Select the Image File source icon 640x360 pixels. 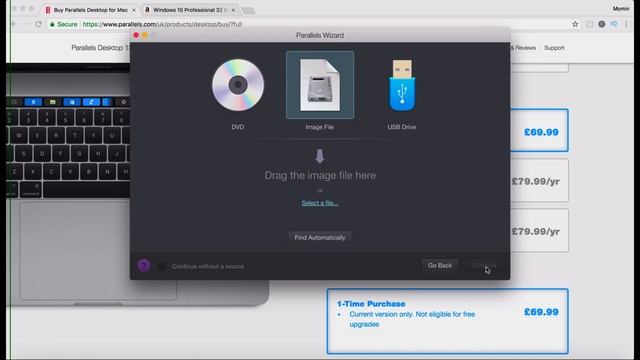[320, 85]
